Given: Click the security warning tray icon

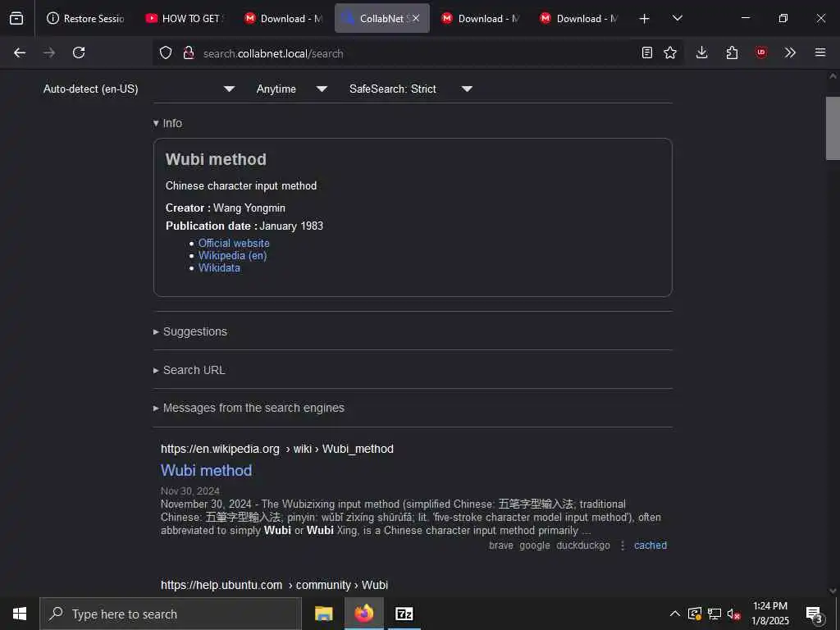Looking at the screenshot, I should point(695,614).
